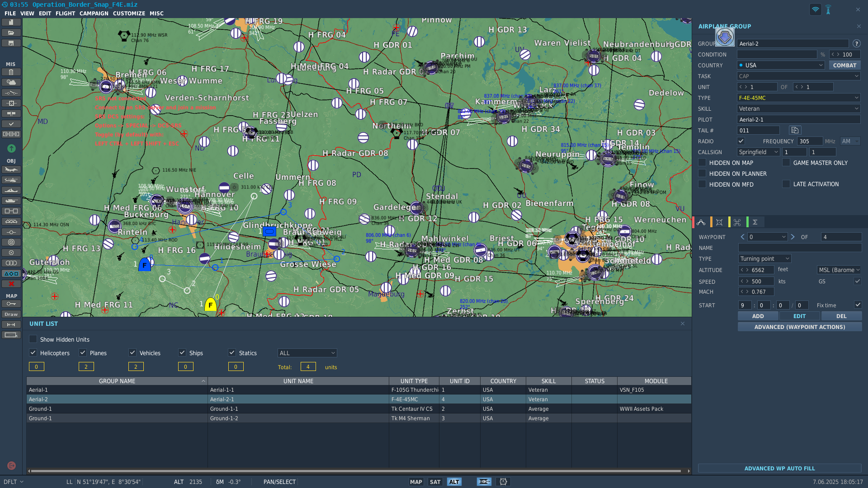Uncheck the Statics filter checkbox
Viewport: 868px width, 488px height.
point(232,352)
